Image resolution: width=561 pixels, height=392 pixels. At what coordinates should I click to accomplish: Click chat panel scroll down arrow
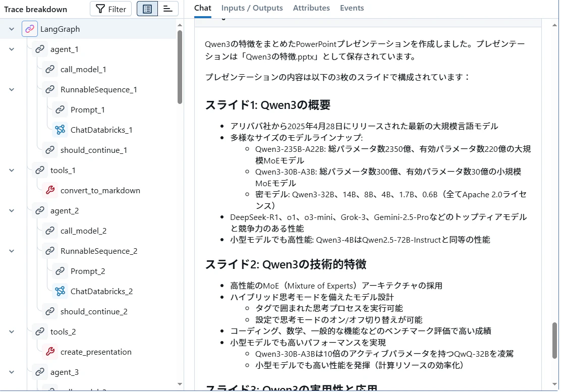(554, 384)
